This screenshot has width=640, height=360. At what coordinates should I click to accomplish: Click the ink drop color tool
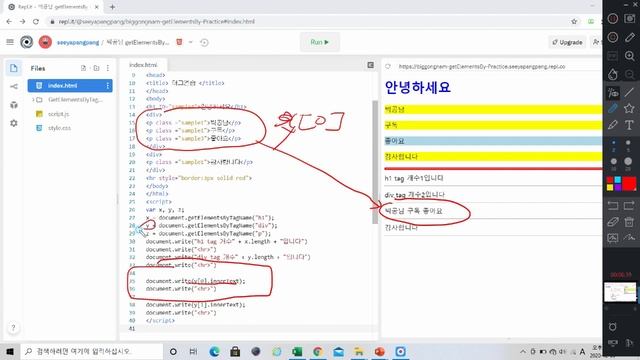click(x=613, y=74)
